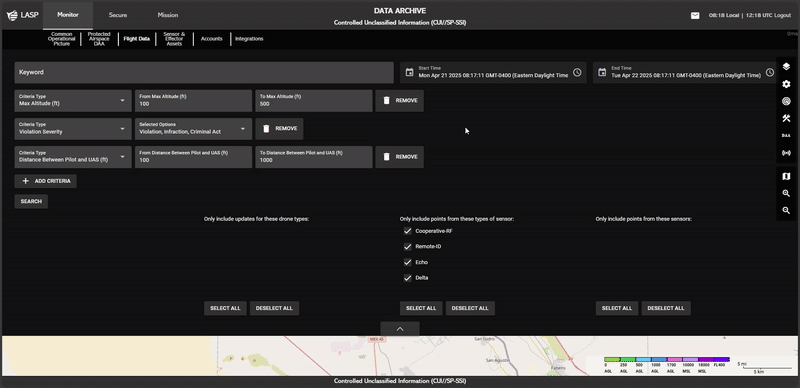Click DESELECT ALL under sensor types

470,308
